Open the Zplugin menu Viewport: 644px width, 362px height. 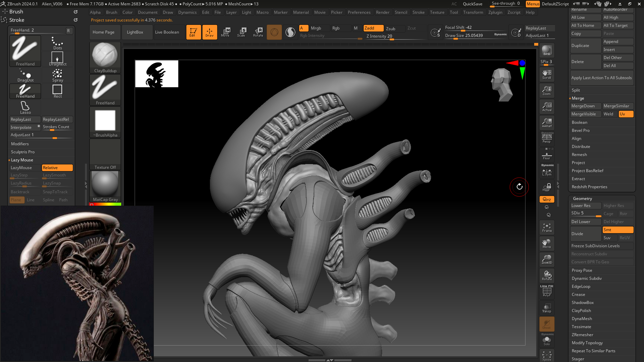coord(496,12)
